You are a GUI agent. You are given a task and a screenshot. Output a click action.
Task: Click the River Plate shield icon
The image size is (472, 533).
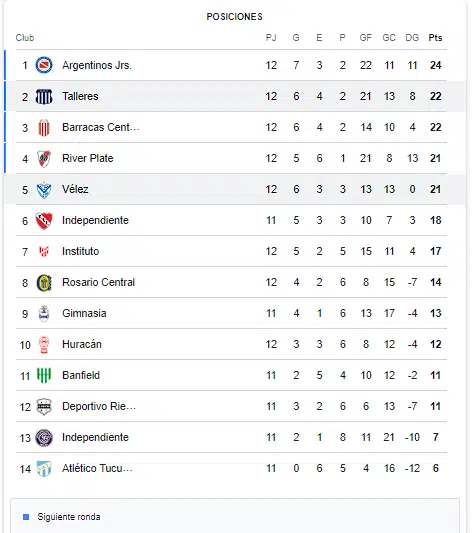(x=44, y=159)
